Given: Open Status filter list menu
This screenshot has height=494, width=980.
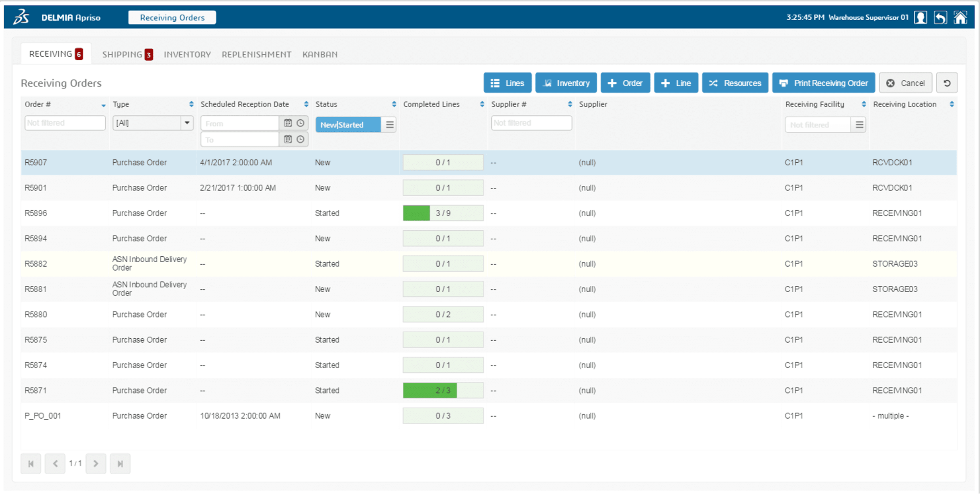Looking at the screenshot, I should click(389, 125).
